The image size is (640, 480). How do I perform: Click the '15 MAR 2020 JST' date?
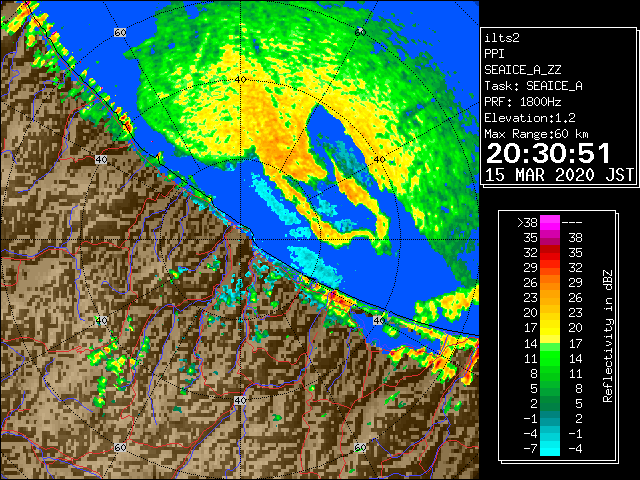tap(559, 175)
